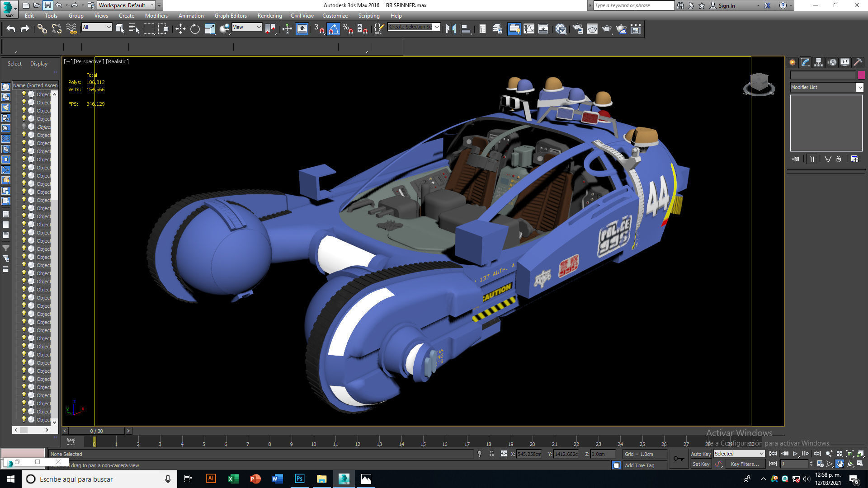868x488 pixels.
Task: Open the Graph Editors menu
Action: coord(231,15)
